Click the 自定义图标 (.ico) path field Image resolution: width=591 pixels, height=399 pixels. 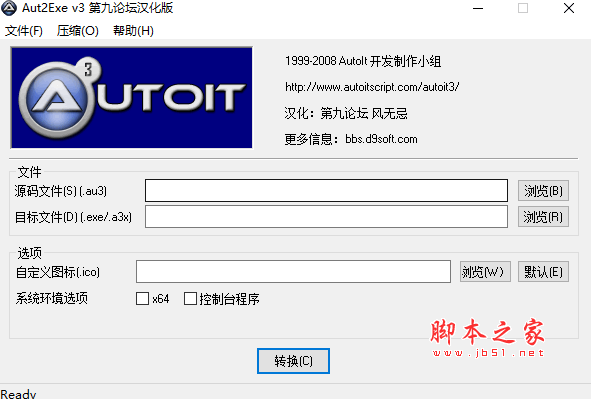[293, 271]
